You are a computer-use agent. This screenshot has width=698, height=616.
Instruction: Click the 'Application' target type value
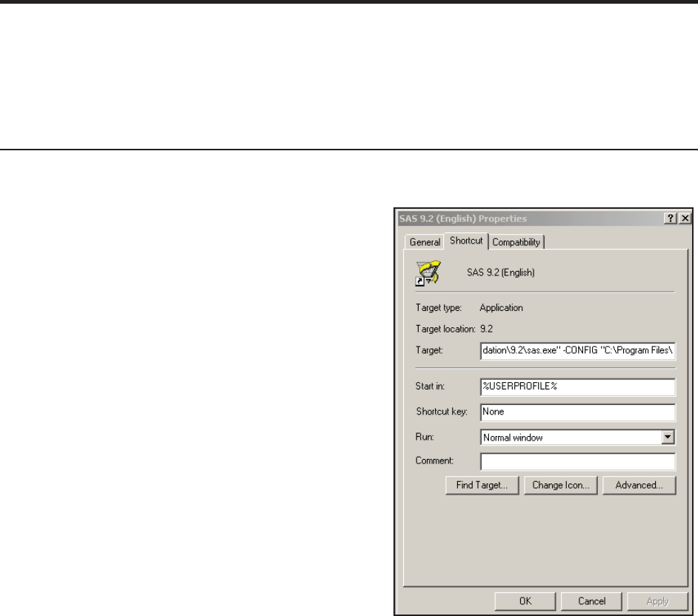coord(501,308)
